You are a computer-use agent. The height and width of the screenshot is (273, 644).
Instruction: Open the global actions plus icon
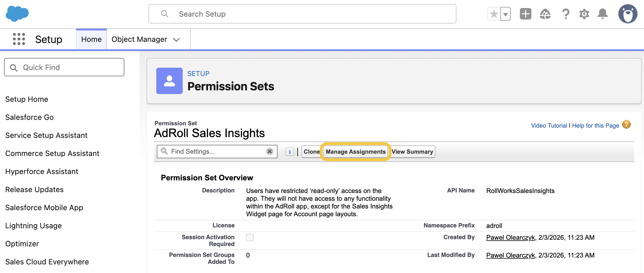click(525, 14)
